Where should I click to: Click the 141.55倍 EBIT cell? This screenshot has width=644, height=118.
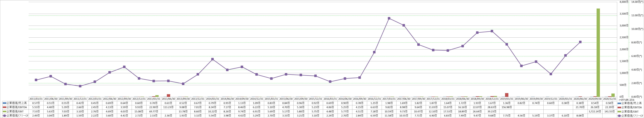[x=610, y=112]
